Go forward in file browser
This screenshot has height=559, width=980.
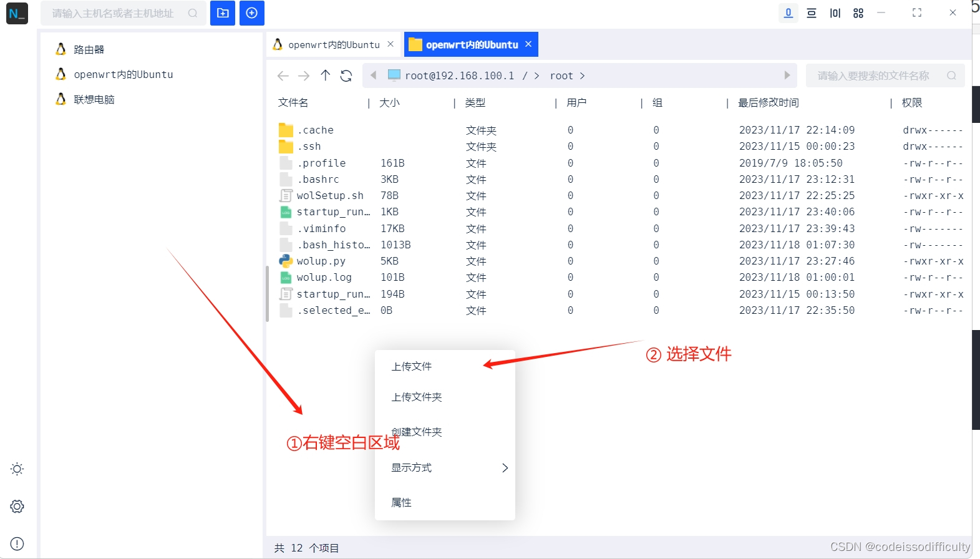point(304,75)
